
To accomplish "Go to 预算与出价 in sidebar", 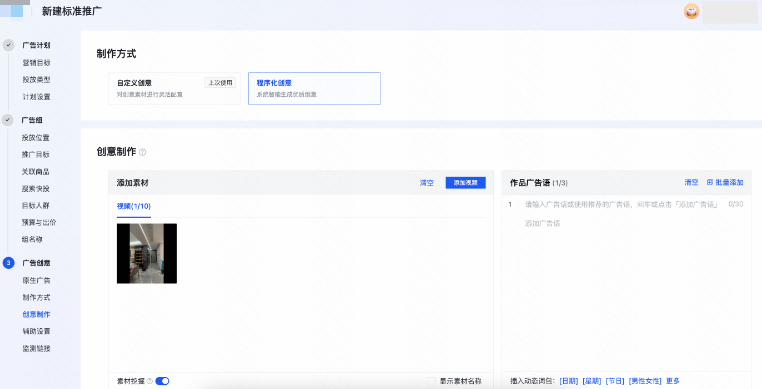I will 39,223.
